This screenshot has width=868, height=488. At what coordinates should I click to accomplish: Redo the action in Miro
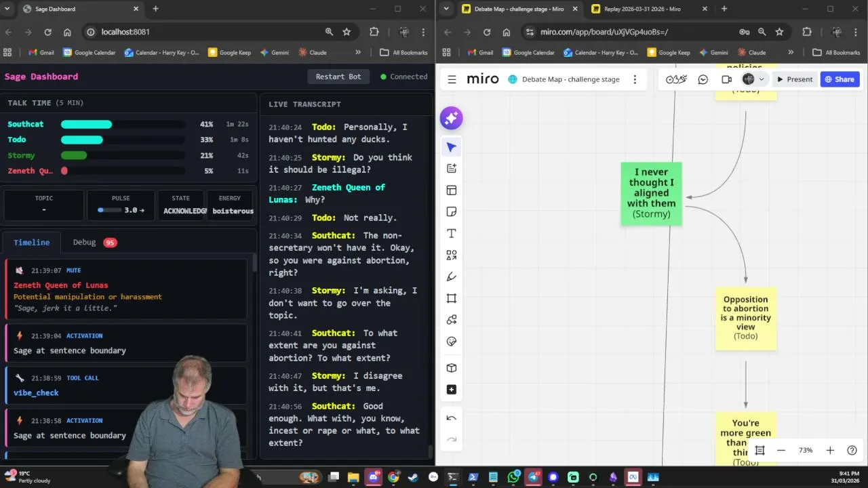point(452,440)
